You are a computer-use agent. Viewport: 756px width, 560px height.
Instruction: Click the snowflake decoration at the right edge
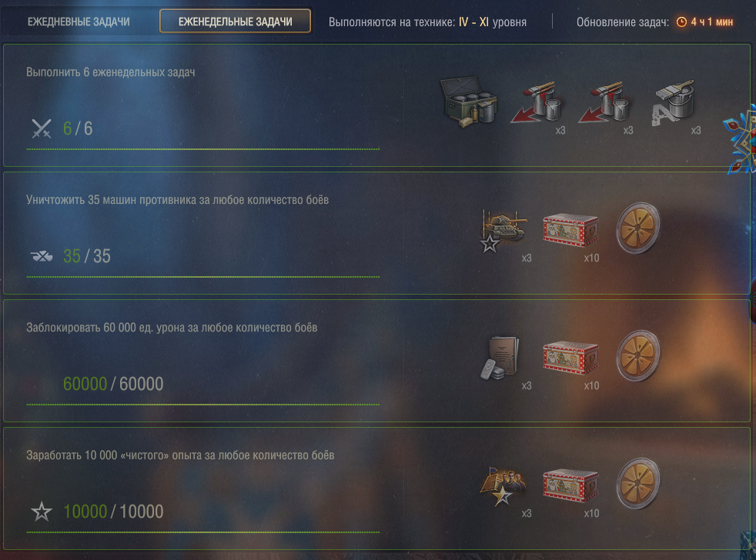pos(741,140)
